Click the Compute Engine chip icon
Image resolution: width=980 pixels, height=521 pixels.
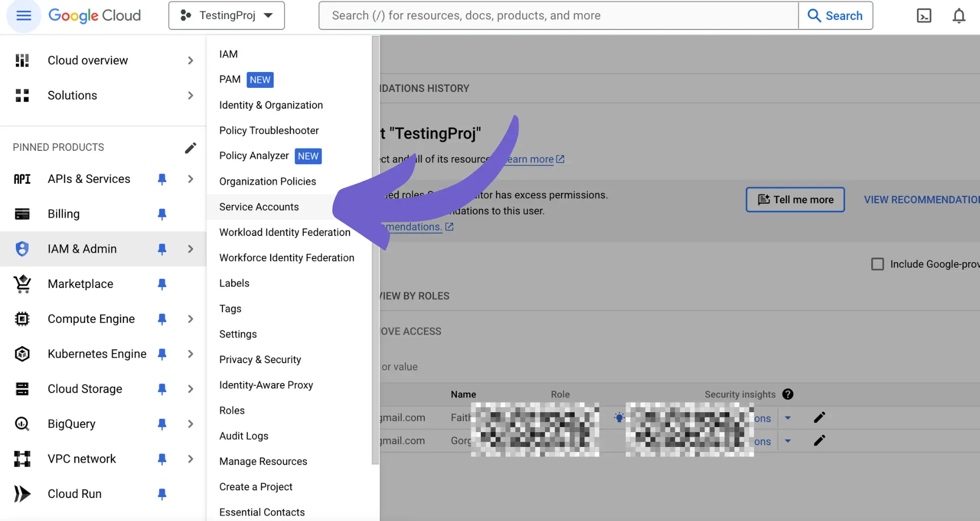pyautogui.click(x=22, y=319)
